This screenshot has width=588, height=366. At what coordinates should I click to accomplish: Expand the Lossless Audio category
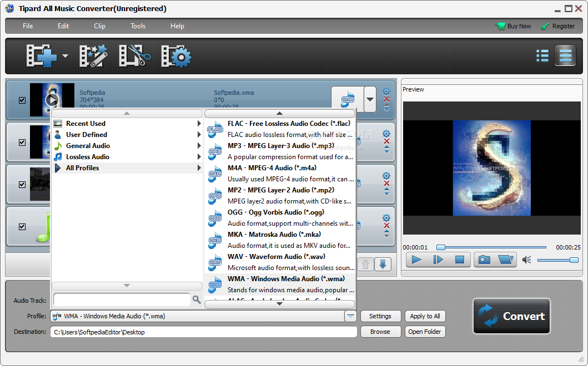coord(127,156)
